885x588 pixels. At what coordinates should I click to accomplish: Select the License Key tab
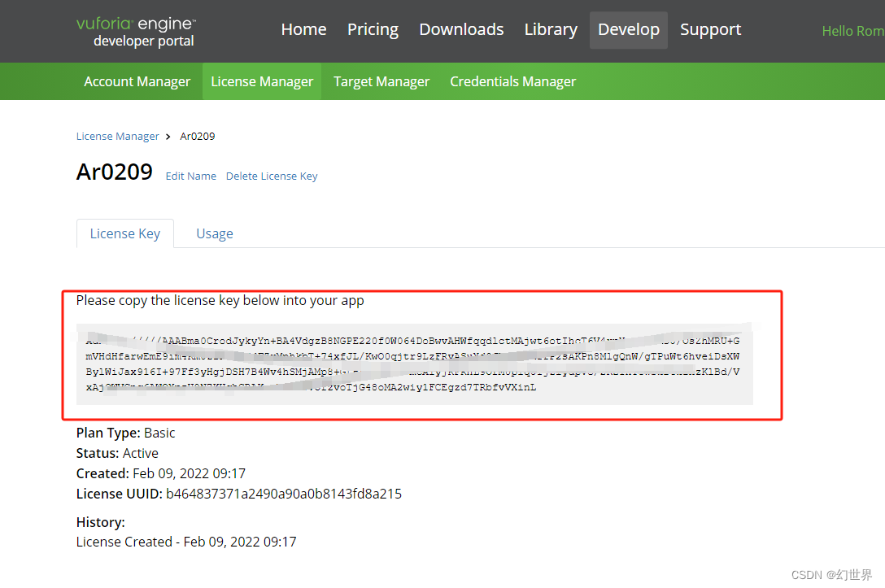125,233
